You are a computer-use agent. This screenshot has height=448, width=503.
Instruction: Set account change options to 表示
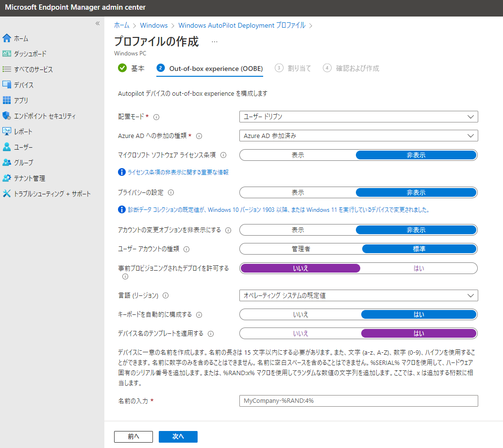(x=298, y=230)
